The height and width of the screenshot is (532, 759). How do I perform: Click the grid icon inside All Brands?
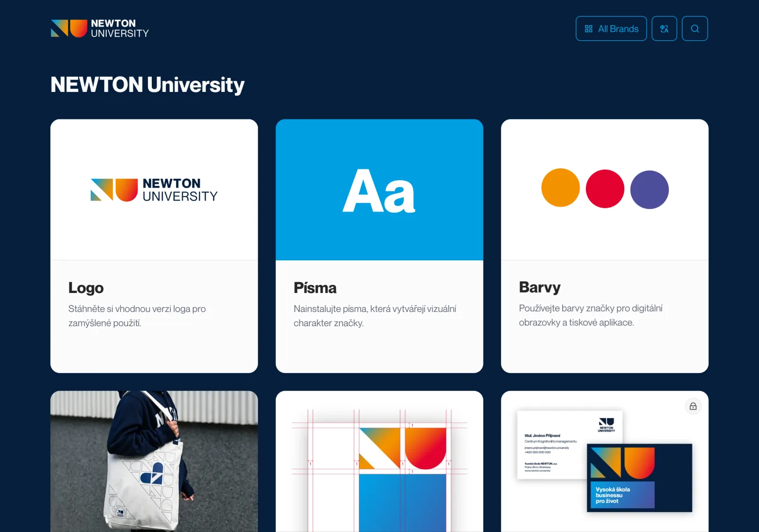point(589,29)
